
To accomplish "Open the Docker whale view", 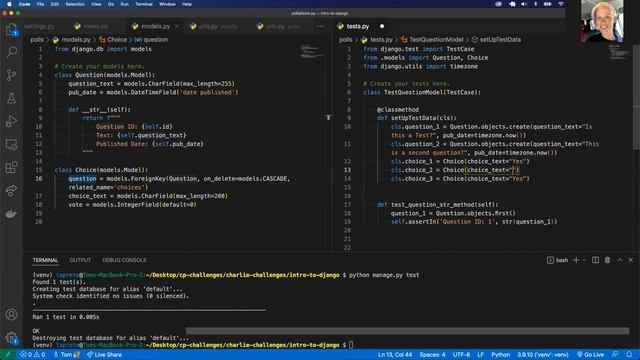I will 11,213.
